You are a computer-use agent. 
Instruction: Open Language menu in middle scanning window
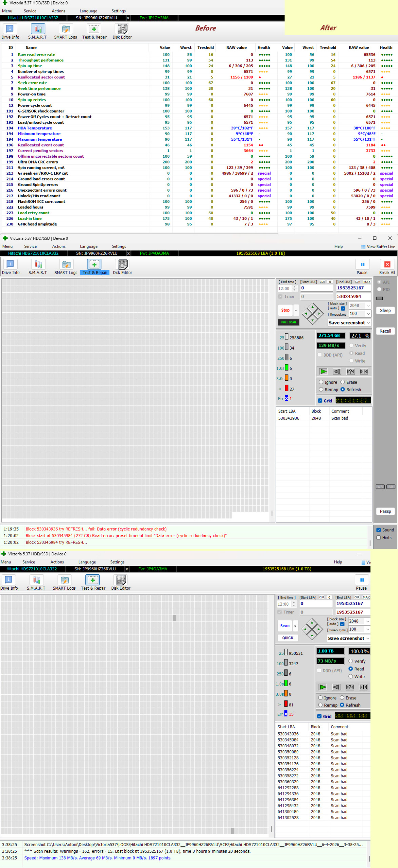coord(88,246)
